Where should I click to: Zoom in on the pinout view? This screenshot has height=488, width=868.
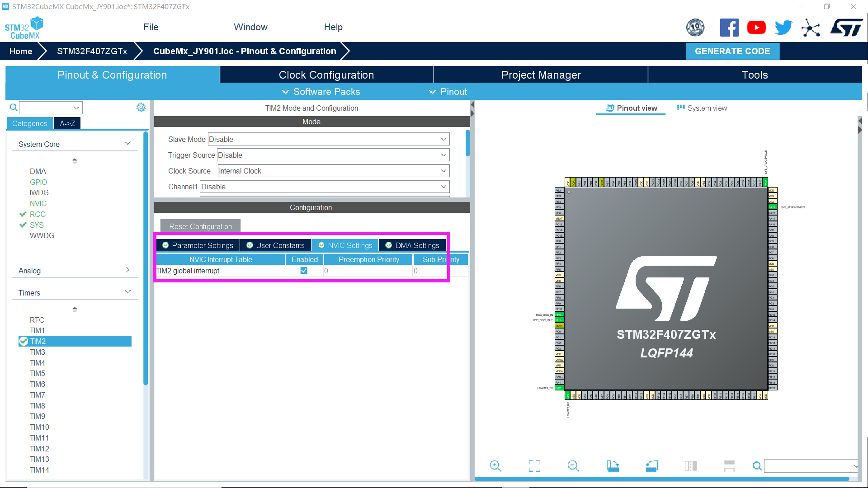point(495,465)
